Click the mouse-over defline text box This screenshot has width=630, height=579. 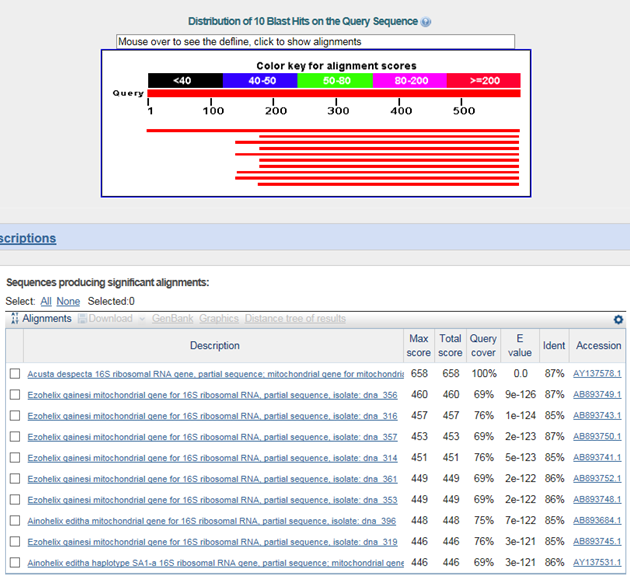[315, 41]
